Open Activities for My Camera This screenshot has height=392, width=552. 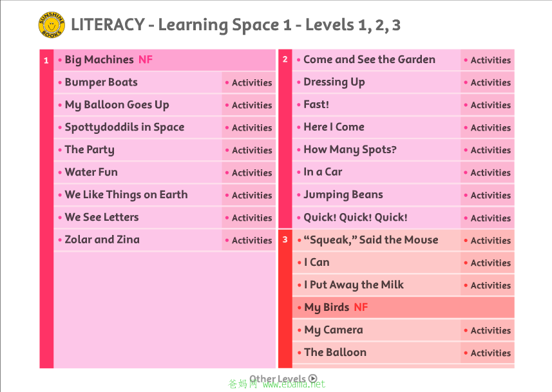coord(488,330)
